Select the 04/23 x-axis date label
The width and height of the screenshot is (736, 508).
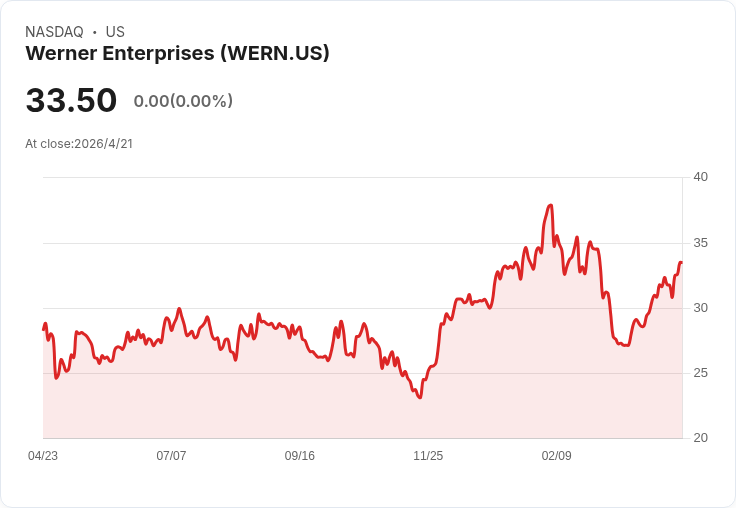43,456
